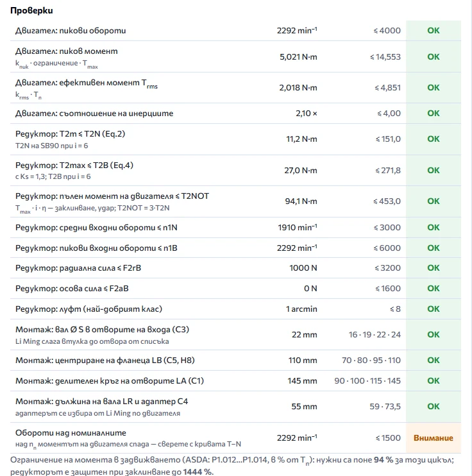Select limit '≤ 14,553' in the peak torque row
472x476 pixels.
pyautogui.click(x=385, y=56)
